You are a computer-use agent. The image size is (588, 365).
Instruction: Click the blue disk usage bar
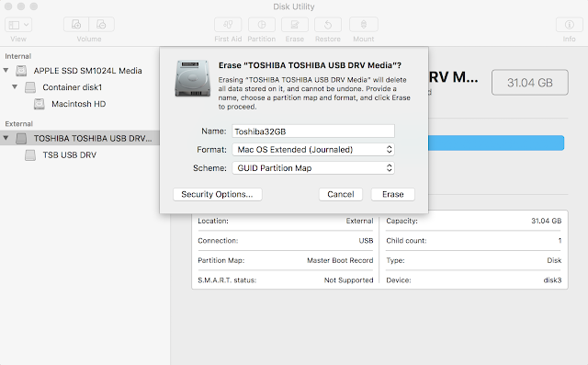(496, 143)
